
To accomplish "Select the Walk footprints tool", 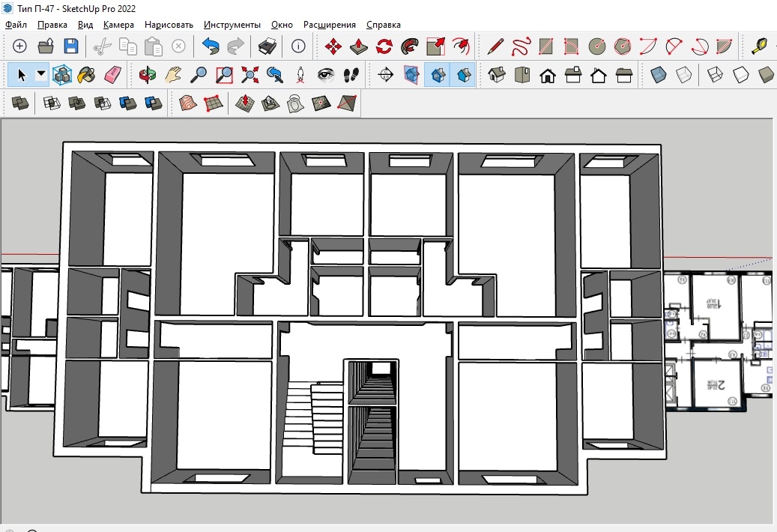I will tap(351, 75).
